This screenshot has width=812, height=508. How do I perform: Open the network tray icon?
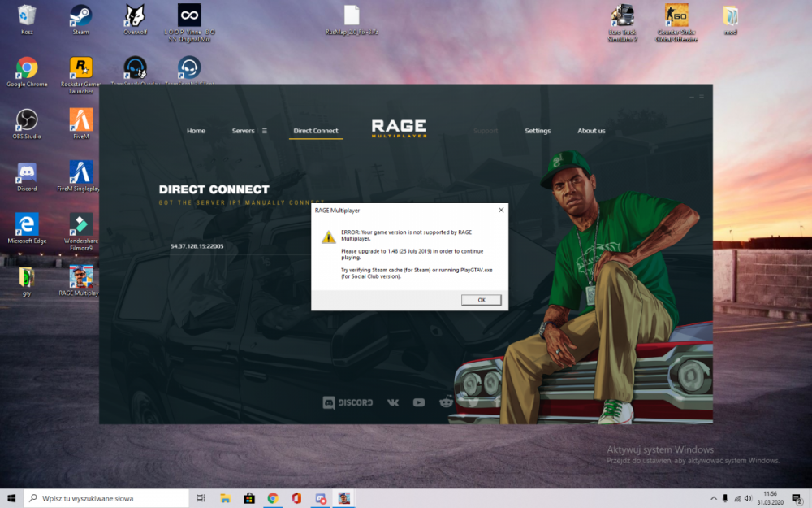click(737, 498)
